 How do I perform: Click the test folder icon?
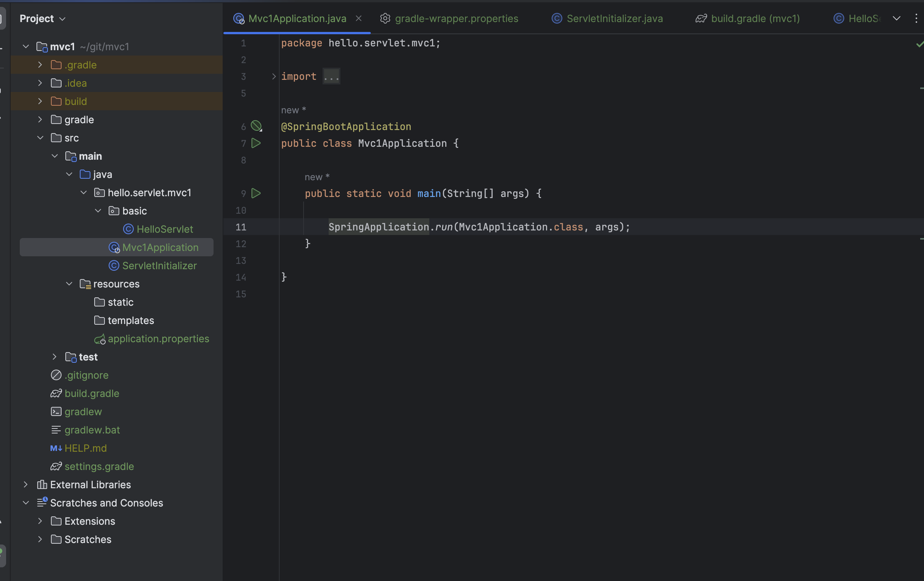pos(71,357)
